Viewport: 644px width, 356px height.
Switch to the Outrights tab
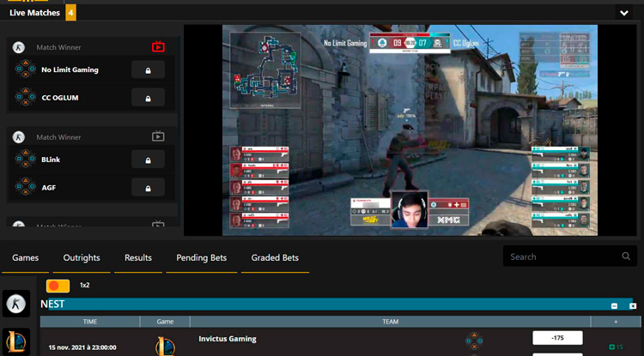point(82,258)
